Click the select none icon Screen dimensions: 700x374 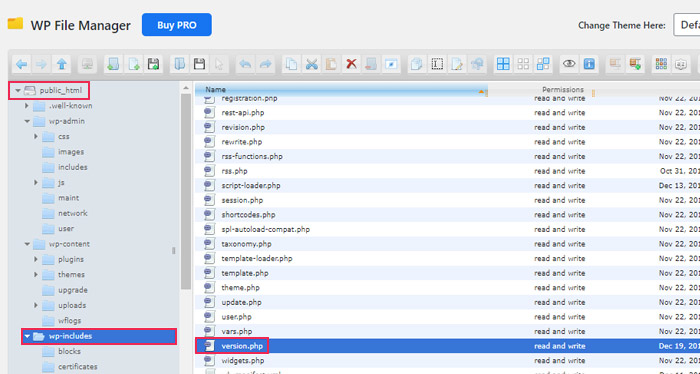click(523, 64)
